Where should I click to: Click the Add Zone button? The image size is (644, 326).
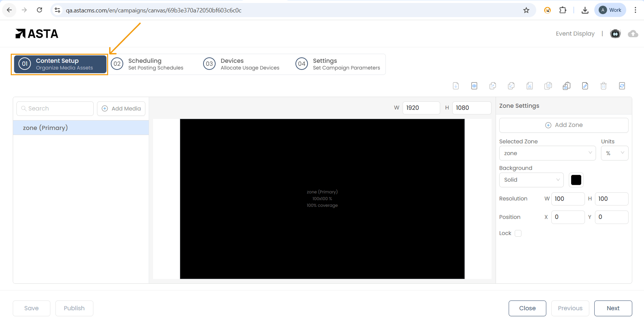[x=563, y=125]
